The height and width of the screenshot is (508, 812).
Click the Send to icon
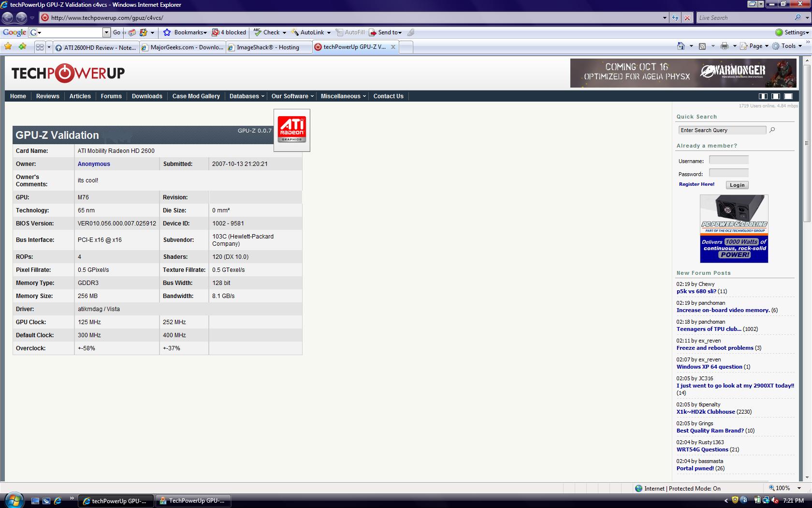point(373,32)
